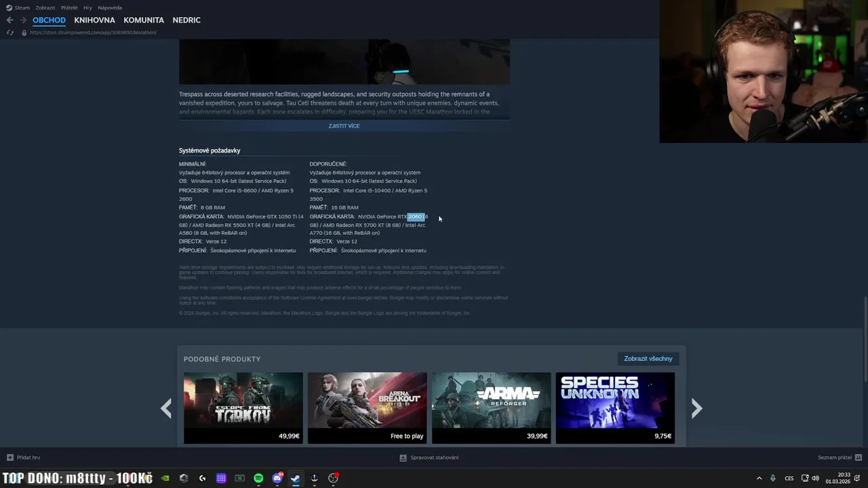Change CES keyboard language

click(x=789, y=479)
